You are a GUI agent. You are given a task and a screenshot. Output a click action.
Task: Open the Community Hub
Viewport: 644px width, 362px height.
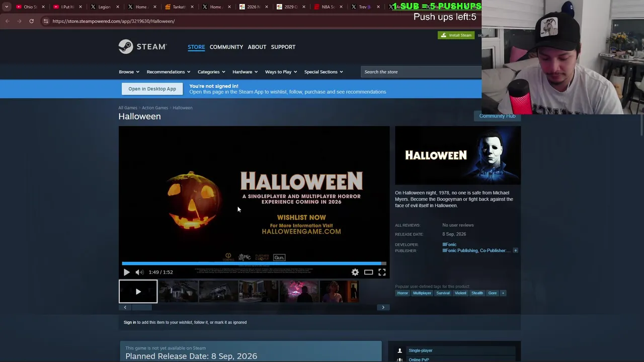(497, 116)
